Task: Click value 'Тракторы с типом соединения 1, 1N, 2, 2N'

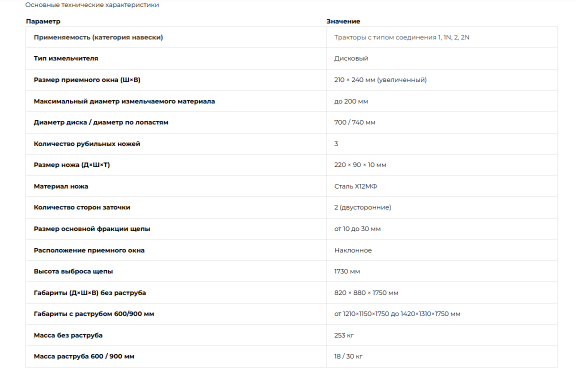Action: tap(402, 37)
